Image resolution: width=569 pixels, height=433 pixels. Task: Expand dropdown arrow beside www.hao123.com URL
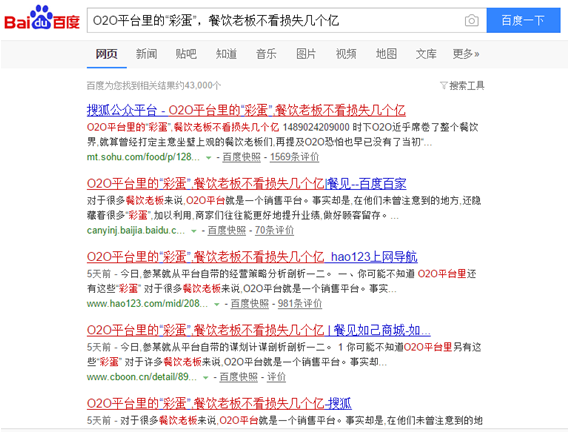click(x=217, y=304)
